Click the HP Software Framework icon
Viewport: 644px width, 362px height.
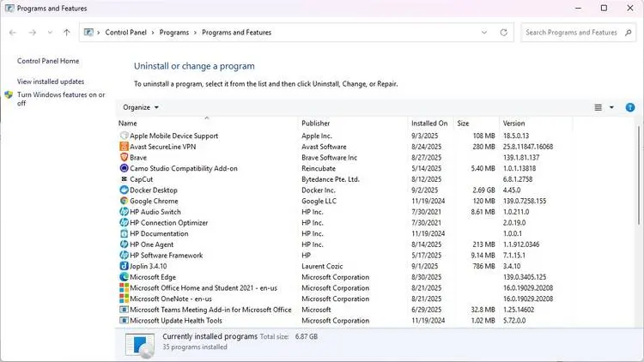click(x=124, y=256)
